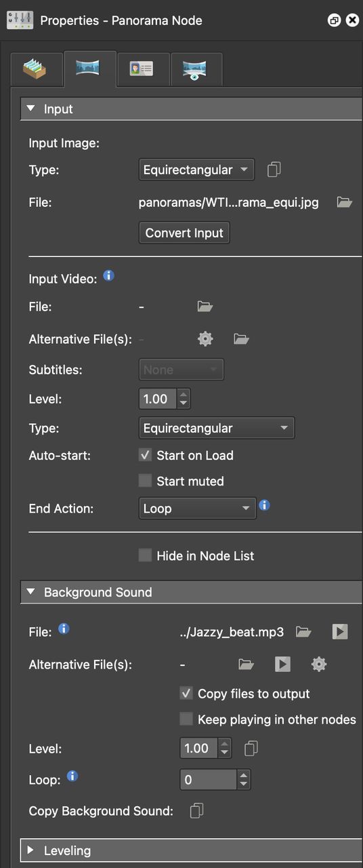The height and width of the screenshot is (868, 363).
Task: Click the Convert Input button
Action: [x=184, y=233]
